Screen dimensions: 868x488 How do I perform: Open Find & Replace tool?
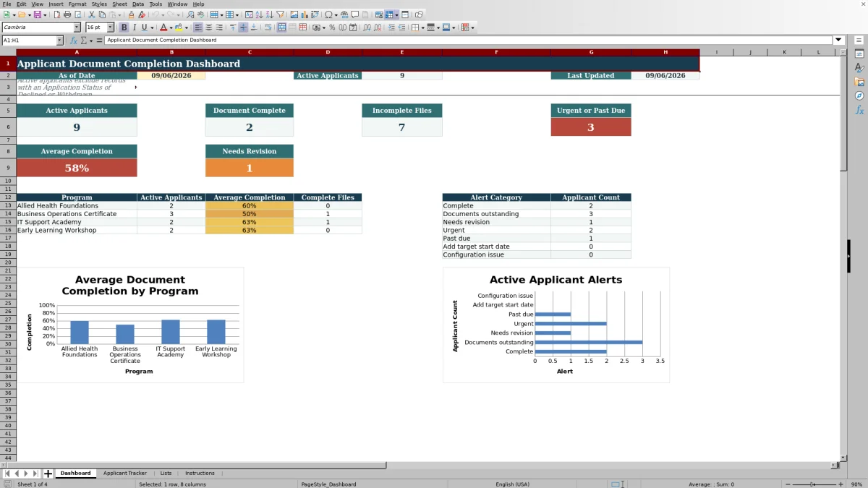[190, 14]
